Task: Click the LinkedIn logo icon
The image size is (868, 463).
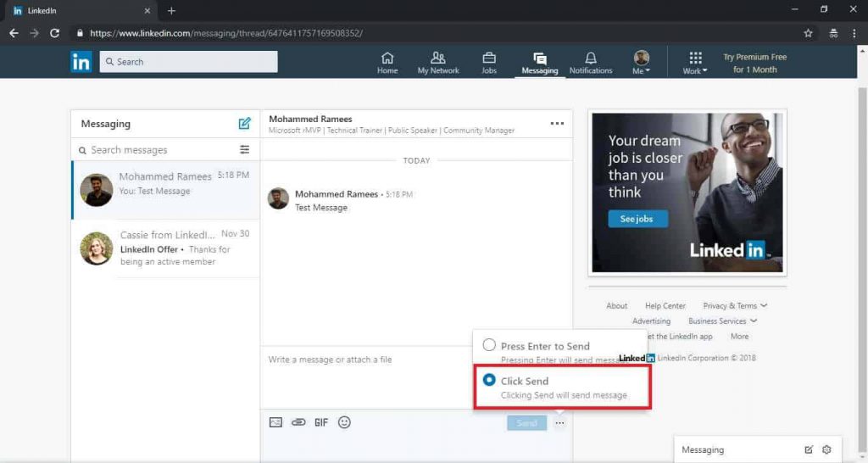Action: (x=81, y=61)
